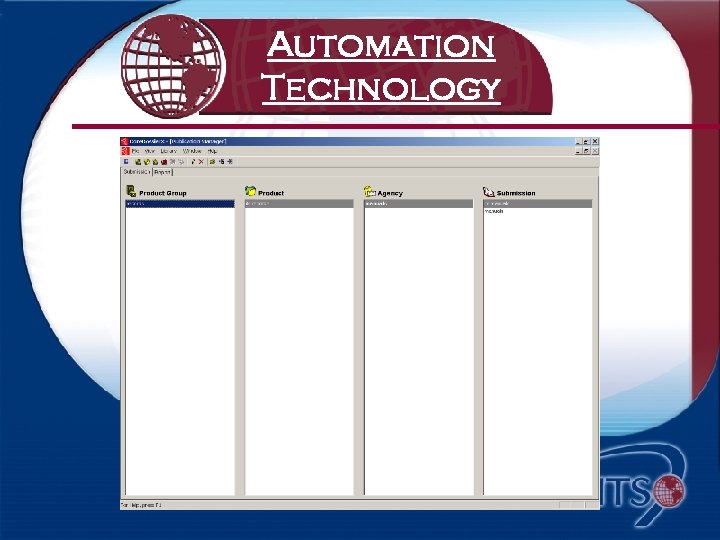This screenshot has width=720, height=540.
Task: Click the red X delete toolbar icon
Action: click(x=201, y=162)
